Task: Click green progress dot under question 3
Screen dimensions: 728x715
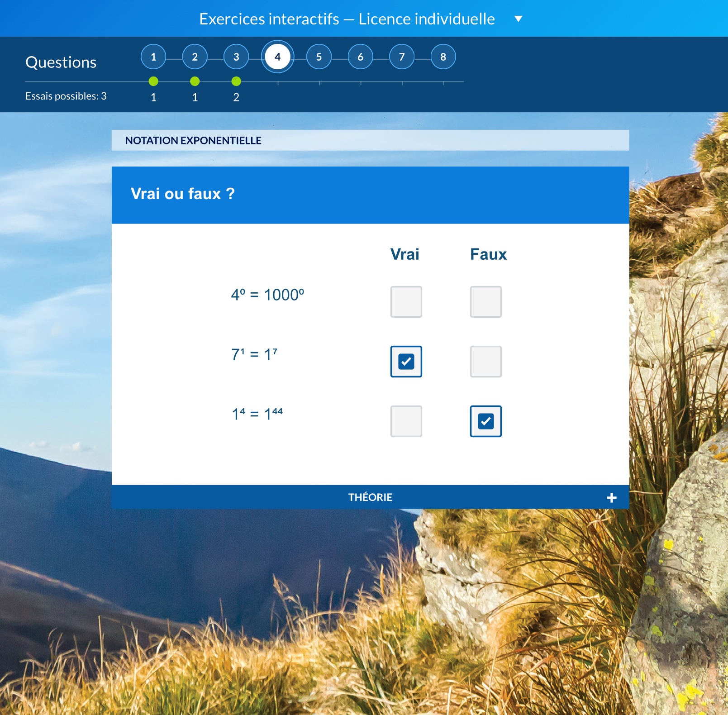Action: (236, 81)
